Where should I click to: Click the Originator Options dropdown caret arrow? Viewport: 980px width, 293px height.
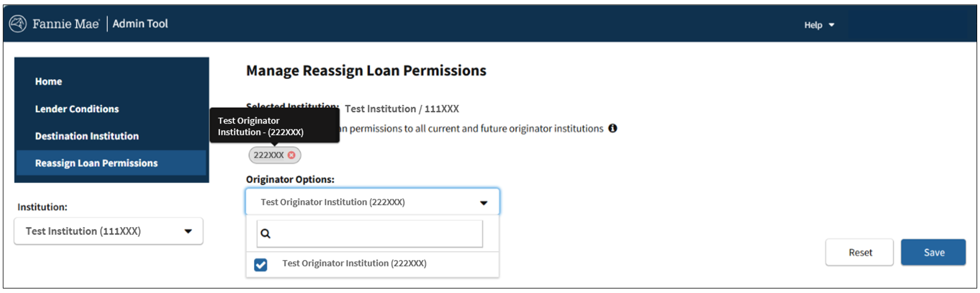click(483, 202)
